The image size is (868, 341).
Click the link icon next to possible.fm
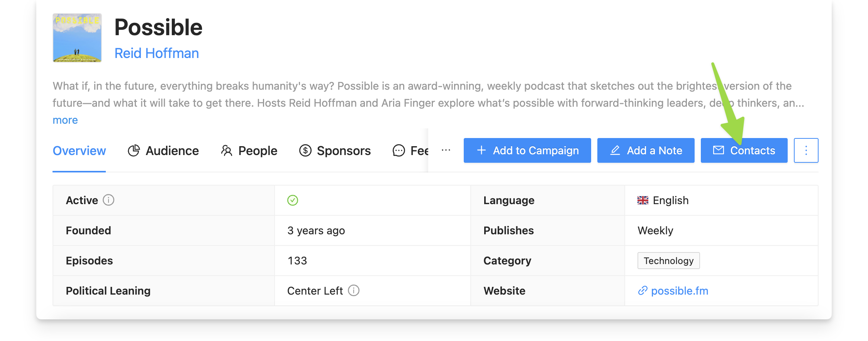(x=643, y=291)
